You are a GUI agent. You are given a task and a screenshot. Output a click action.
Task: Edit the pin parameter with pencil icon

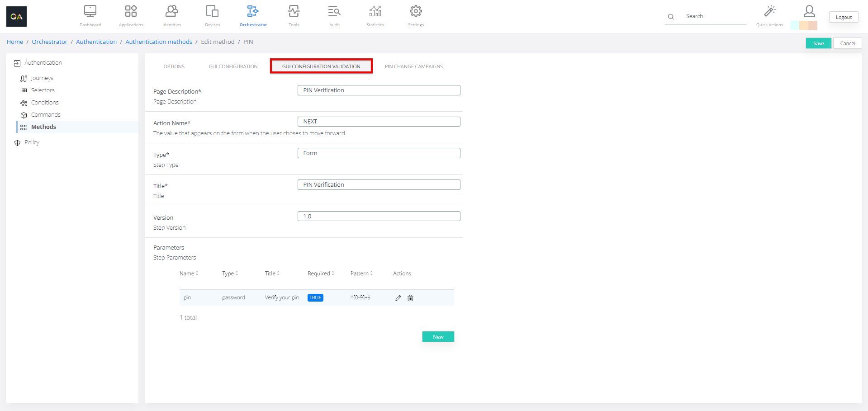398,298
